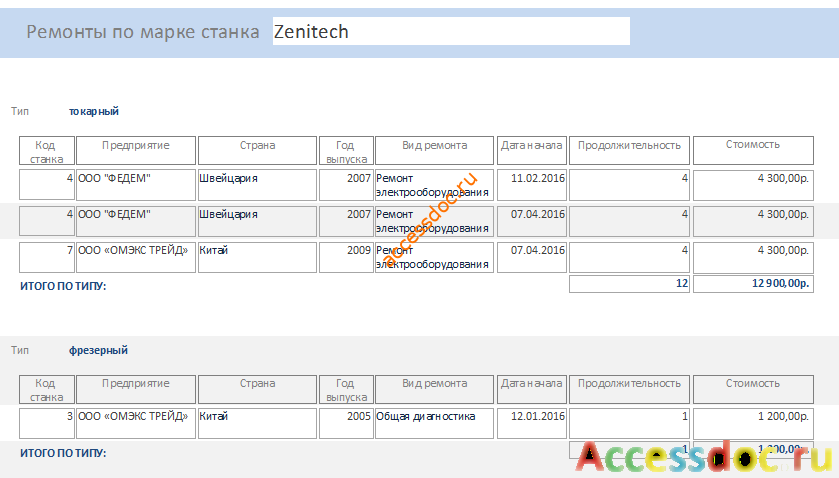839x478 pixels.
Task: Click 'Дата начала' header in токарный table
Action: point(532,150)
